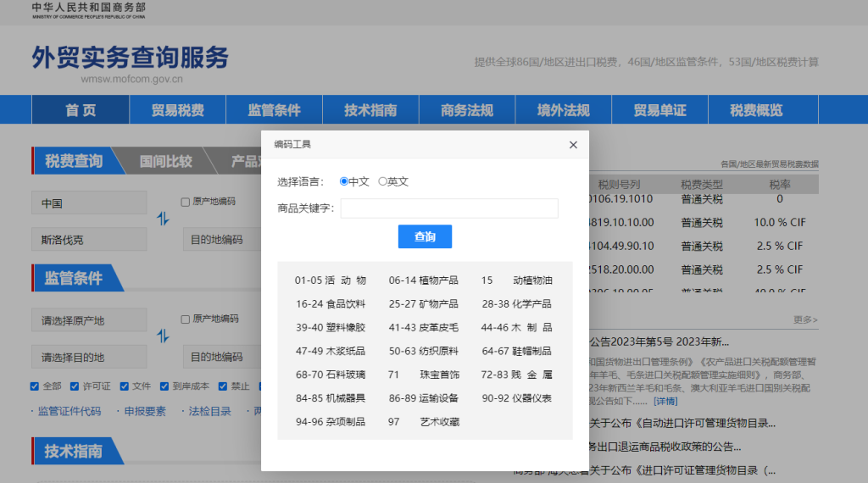
Task: Open the 申报要素 link
Action: [x=145, y=411]
